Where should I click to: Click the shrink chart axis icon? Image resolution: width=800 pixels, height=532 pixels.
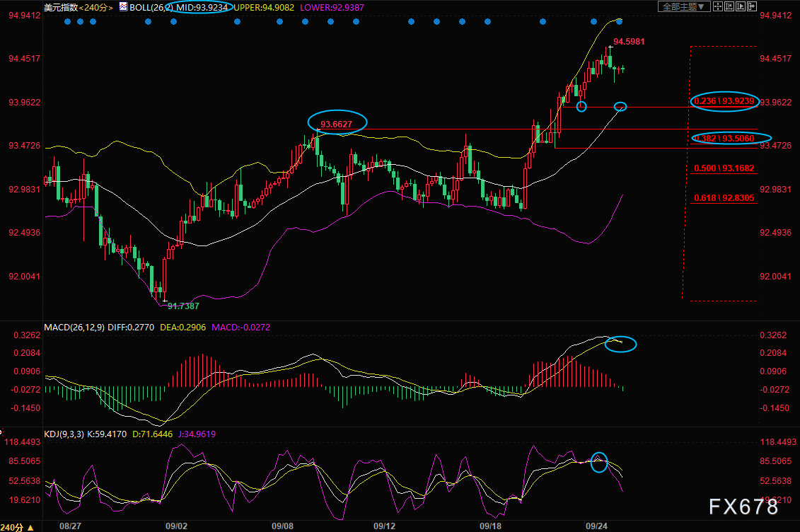tap(729, 6)
